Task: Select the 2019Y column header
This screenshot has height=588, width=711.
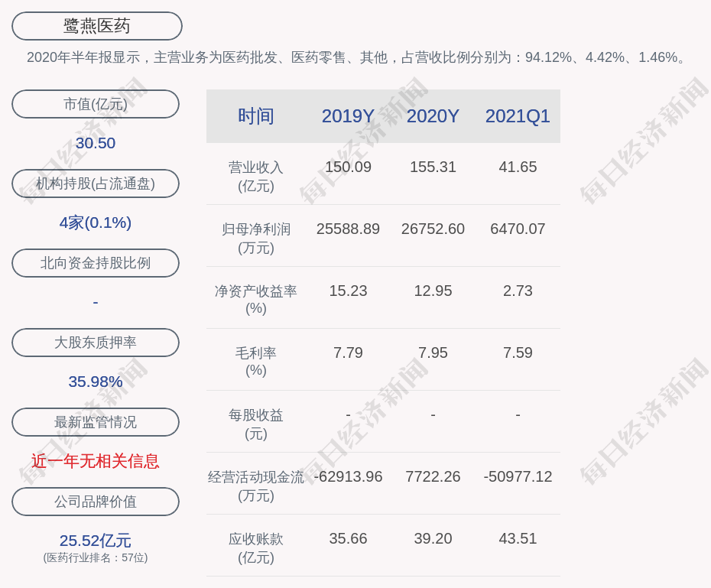Action: point(348,116)
